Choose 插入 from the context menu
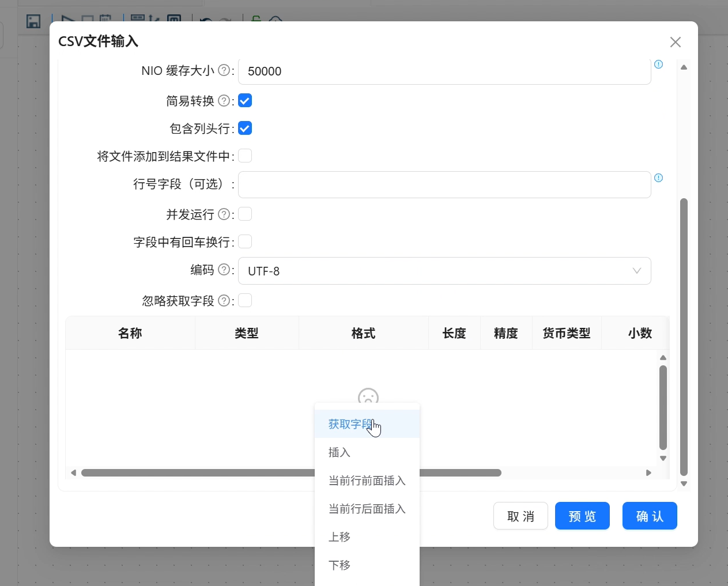This screenshot has width=728, height=586. (367, 452)
